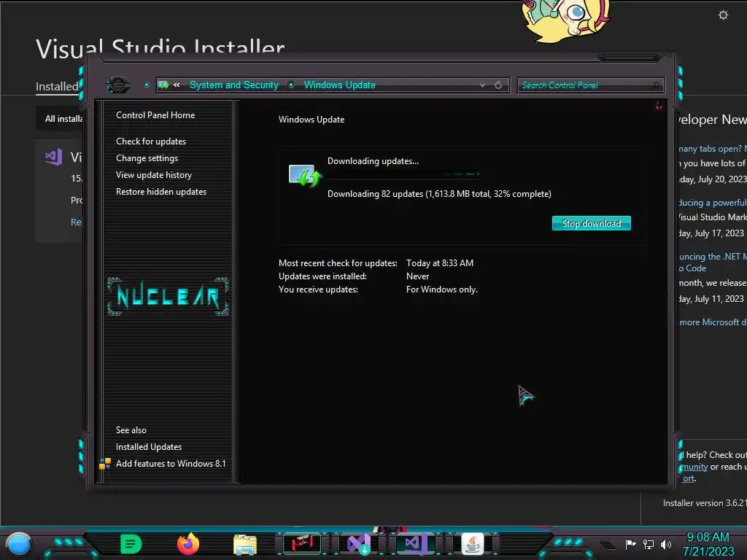The width and height of the screenshot is (747, 560).
Task: Click the Windows Update icon in address bar
Action: [x=163, y=85]
